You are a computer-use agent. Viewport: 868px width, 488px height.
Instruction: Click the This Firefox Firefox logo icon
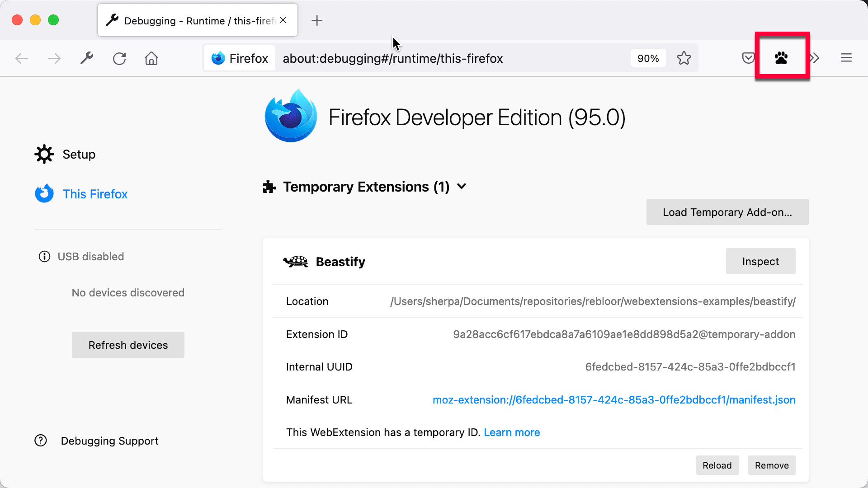pyautogui.click(x=45, y=194)
